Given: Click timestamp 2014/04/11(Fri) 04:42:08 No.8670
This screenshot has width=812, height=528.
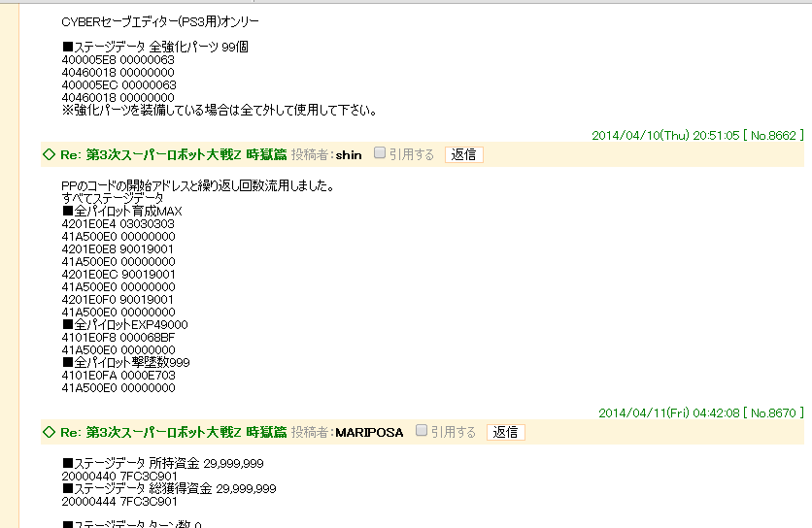Looking at the screenshot, I should click(701, 413).
